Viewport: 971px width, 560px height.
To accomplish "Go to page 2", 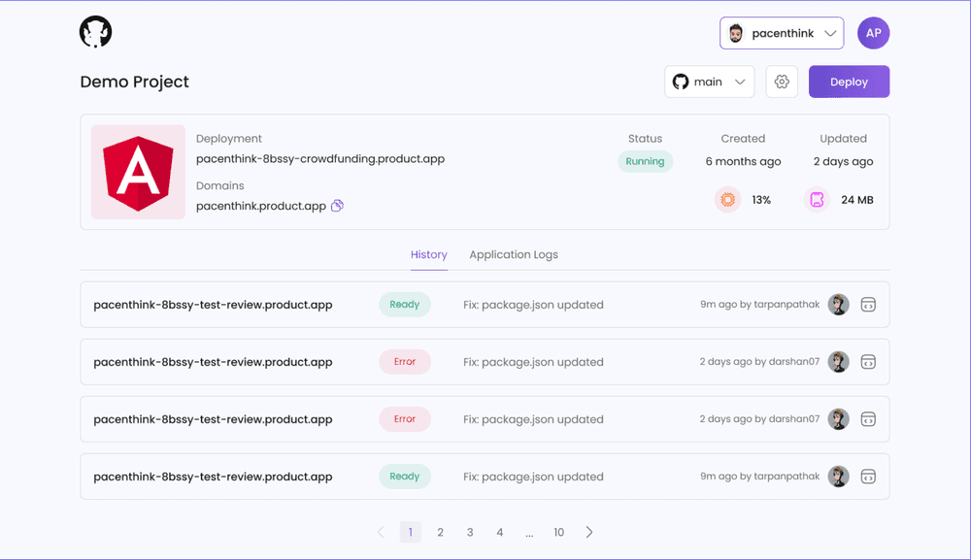I will 440,532.
